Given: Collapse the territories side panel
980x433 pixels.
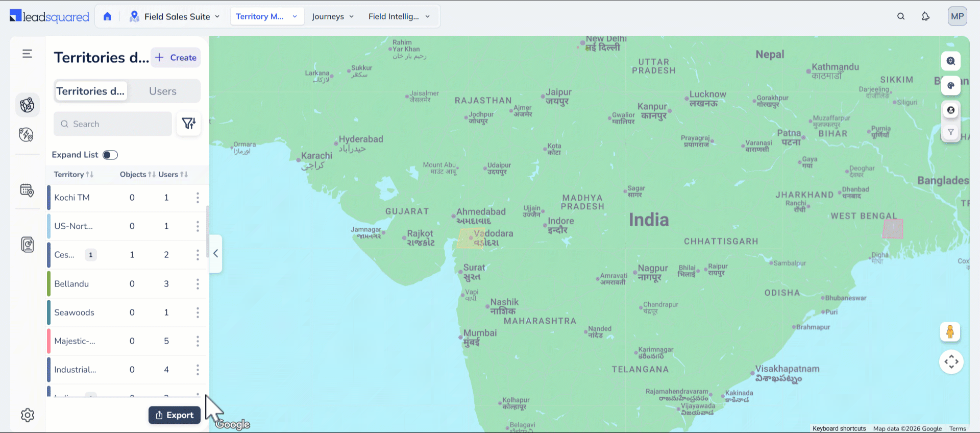Looking at the screenshot, I should 215,254.
